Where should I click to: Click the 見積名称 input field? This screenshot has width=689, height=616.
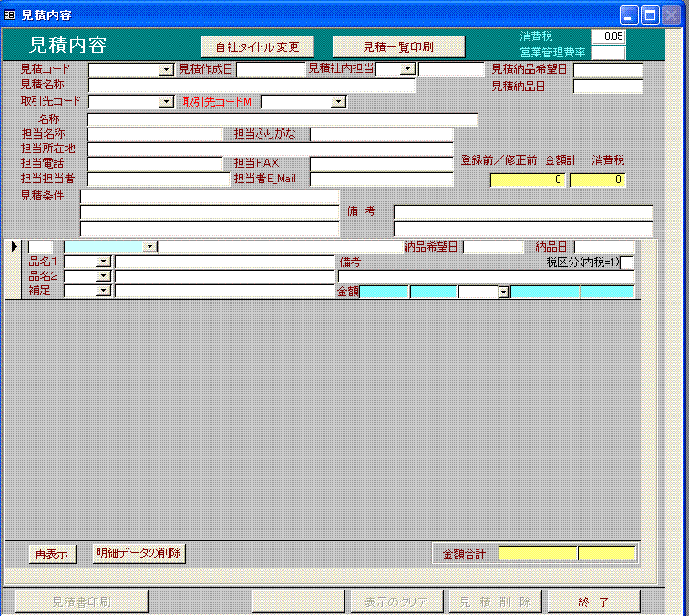(x=252, y=86)
